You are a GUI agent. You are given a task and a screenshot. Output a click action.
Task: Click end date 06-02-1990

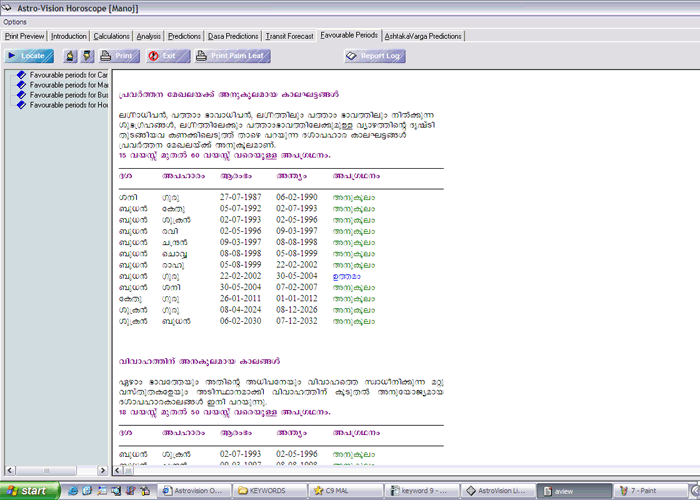pyautogui.click(x=297, y=197)
